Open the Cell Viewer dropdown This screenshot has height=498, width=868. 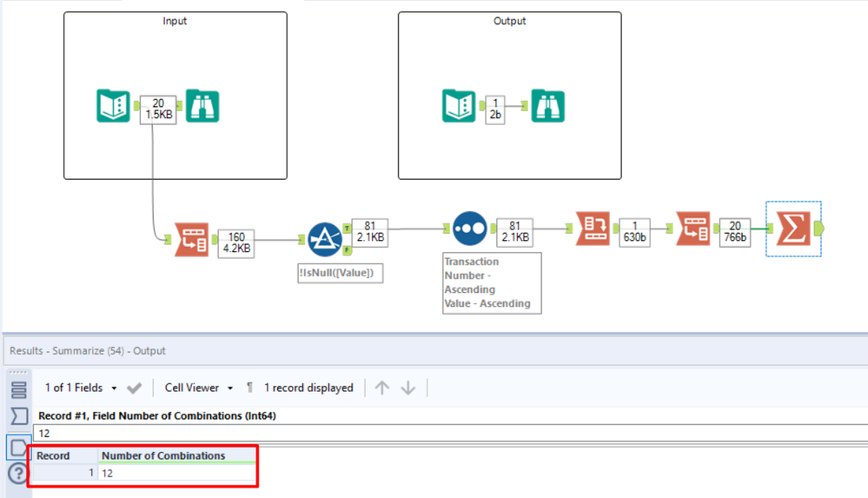[x=199, y=388]
